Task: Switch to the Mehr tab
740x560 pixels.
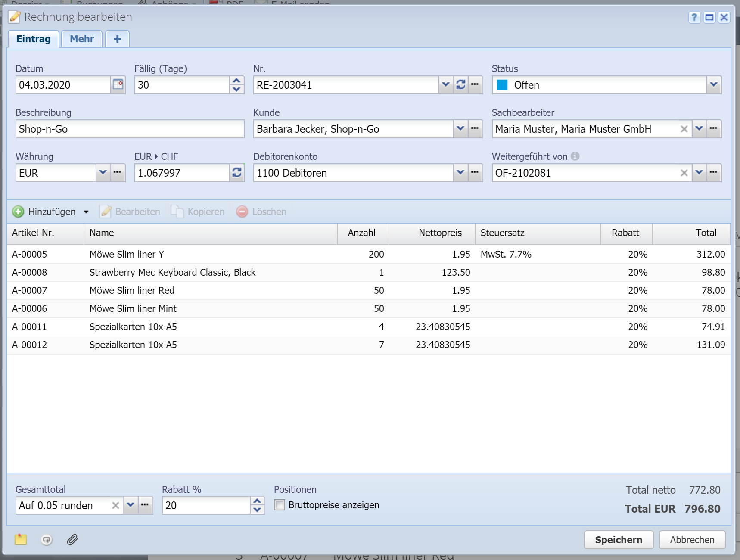Action: [82, 39]
